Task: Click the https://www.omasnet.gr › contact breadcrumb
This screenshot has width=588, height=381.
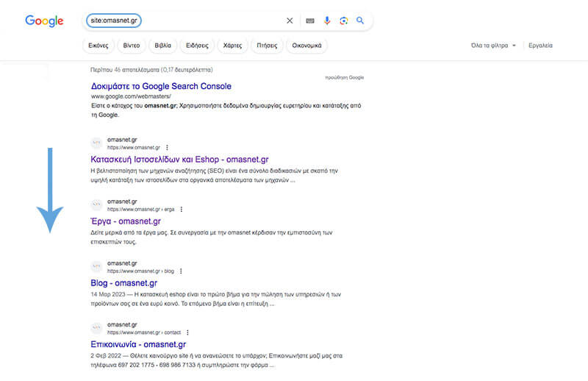Action: pos(144,332)
